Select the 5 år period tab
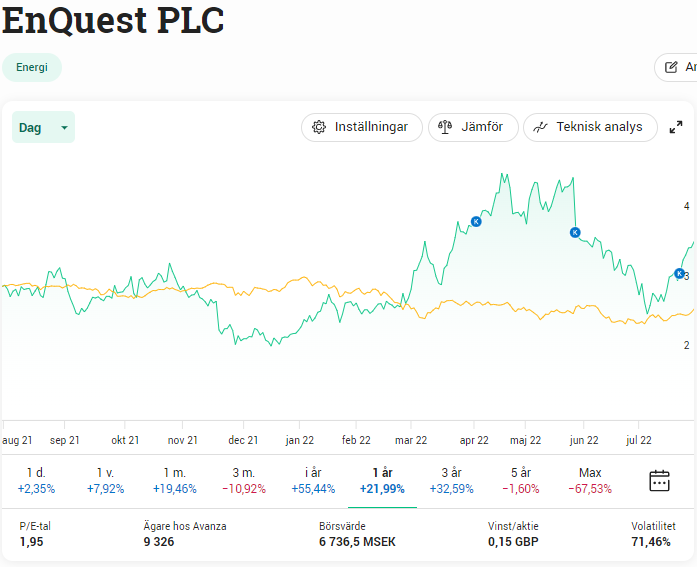 pos(521,481)
